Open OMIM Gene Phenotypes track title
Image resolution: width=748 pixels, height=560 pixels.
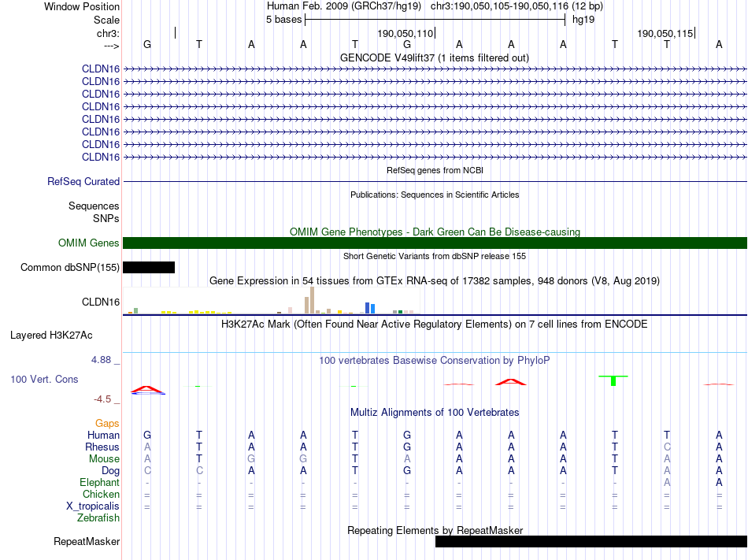tap(435, 232)
